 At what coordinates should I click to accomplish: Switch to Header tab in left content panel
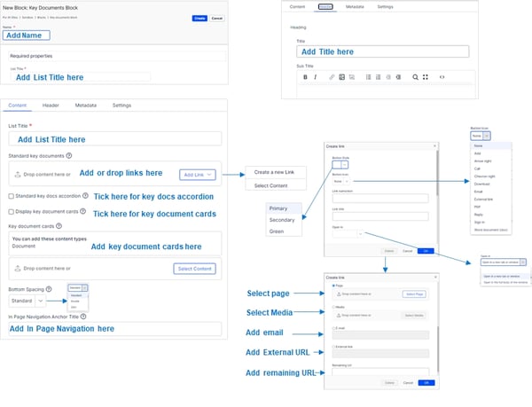tap(51, 106)
